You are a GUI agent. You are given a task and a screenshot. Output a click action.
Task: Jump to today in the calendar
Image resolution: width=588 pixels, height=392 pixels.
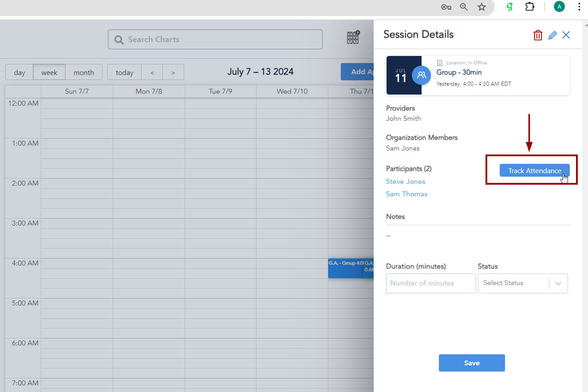pos(124,72)
